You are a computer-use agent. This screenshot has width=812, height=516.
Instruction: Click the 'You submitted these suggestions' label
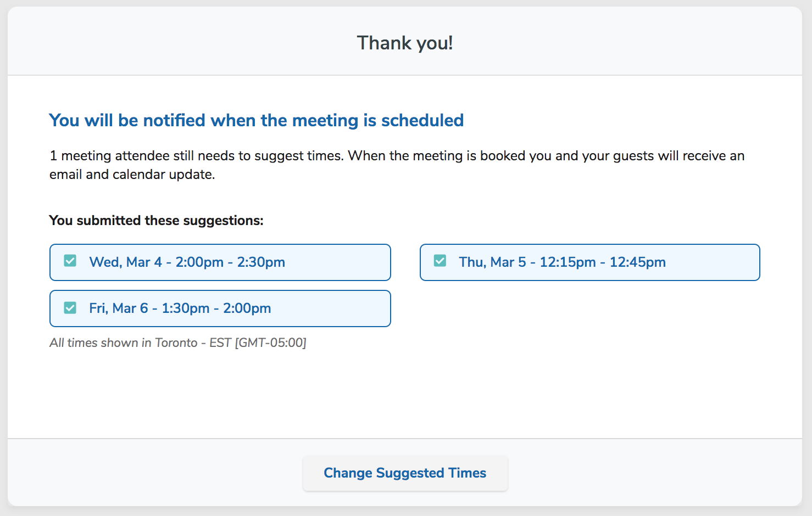pyautogui.click(x=156, y=220)
